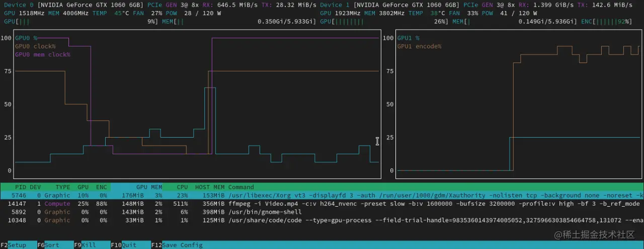This screenshot has width=644, height=249.
Task: Open Setup with the F2 button
Action: [14, 245]
